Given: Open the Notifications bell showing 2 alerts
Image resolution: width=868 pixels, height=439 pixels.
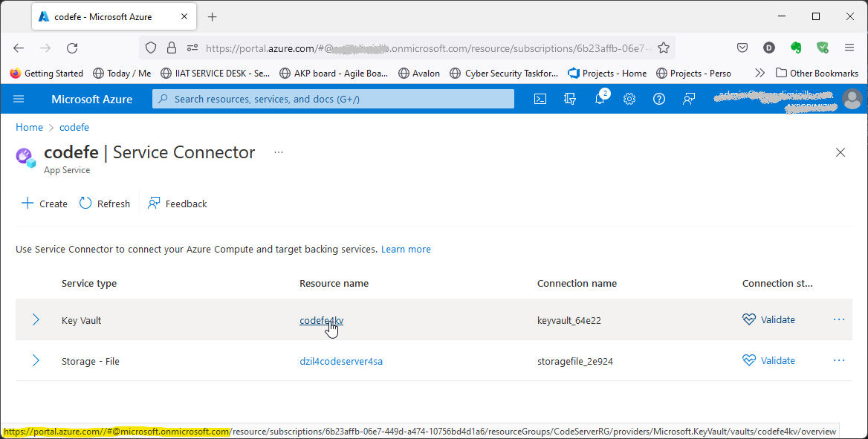Looking at the screenshot, I should coord(599,98).
